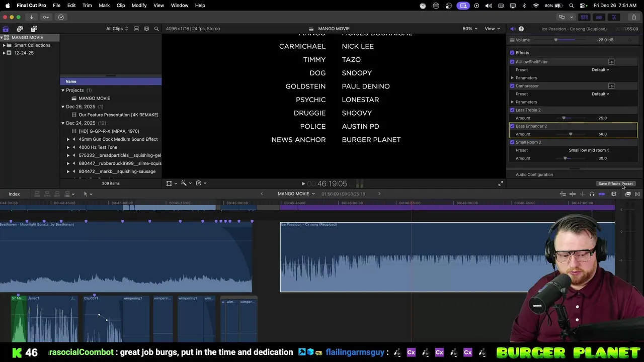Open the Modify menu
The height and width of the screenshot is (362, 644).
point(139,6)
